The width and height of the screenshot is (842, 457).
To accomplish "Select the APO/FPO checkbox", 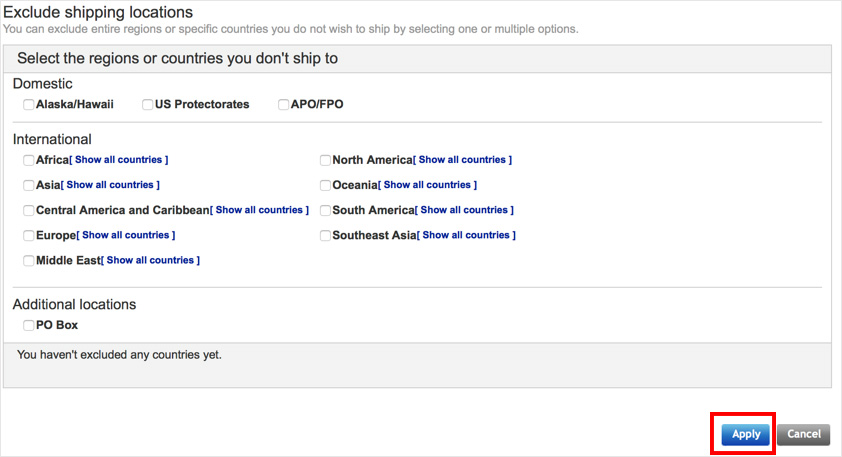I will point(283,104).
